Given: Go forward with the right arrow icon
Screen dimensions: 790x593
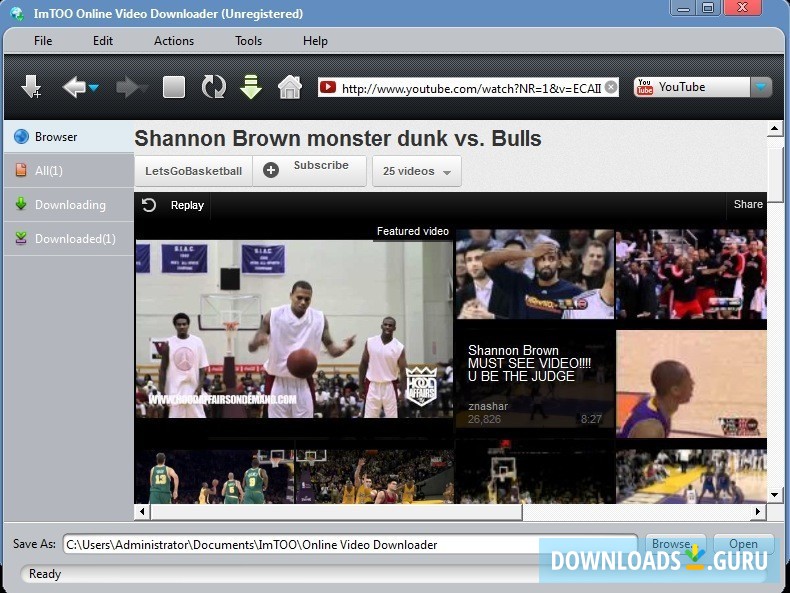Looking at the screenshot, I should pos(129,87).
